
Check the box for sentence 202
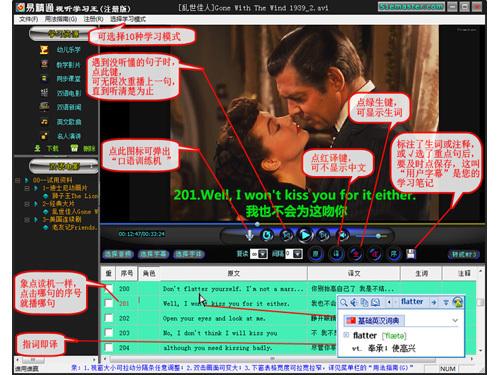coord(109,318)
